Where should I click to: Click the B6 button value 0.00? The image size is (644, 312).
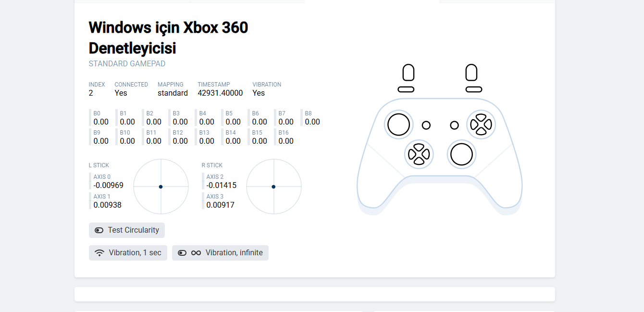tap(260, 122)
